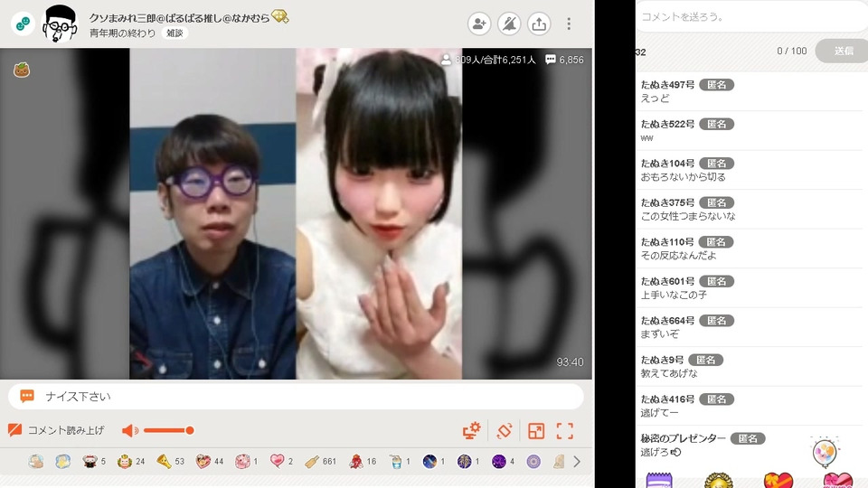
Task: Click the 匿名 badge next to たぬき497号
Action: pyautogui.click(x=716, y=85)
